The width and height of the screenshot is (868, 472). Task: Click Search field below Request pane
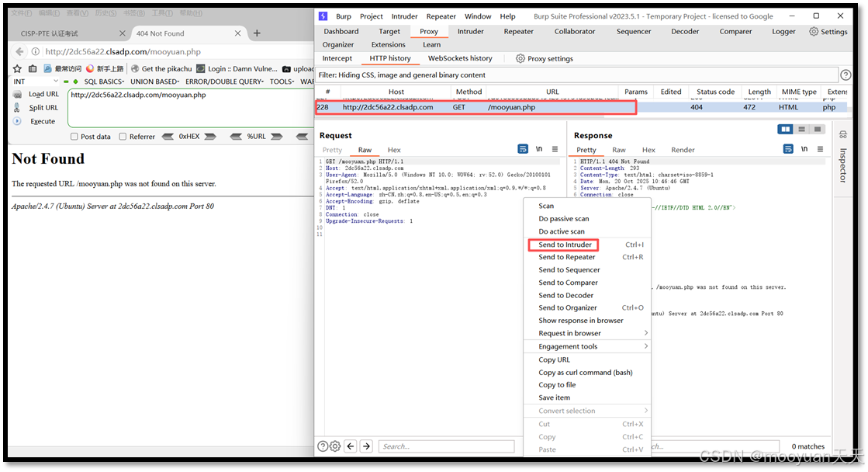coord(446,446)
